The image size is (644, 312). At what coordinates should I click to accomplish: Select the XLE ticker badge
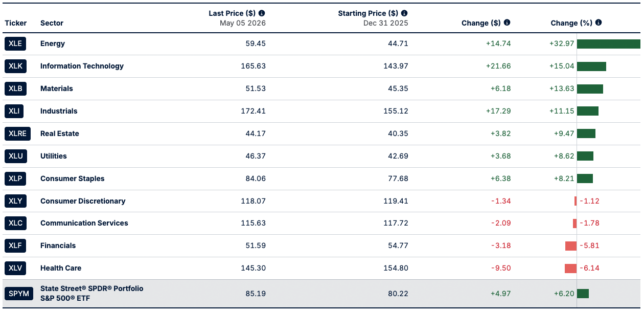coord(15,43)
